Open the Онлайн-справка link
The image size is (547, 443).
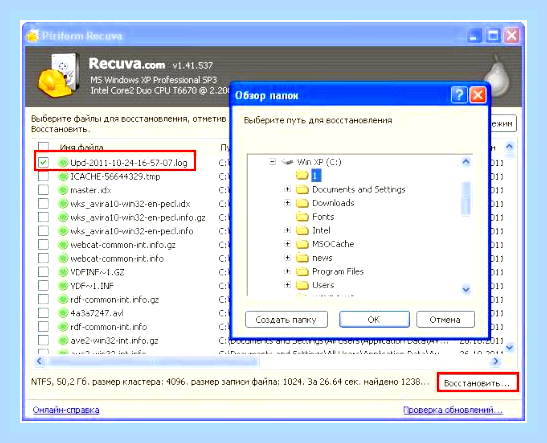pos(66,410)
